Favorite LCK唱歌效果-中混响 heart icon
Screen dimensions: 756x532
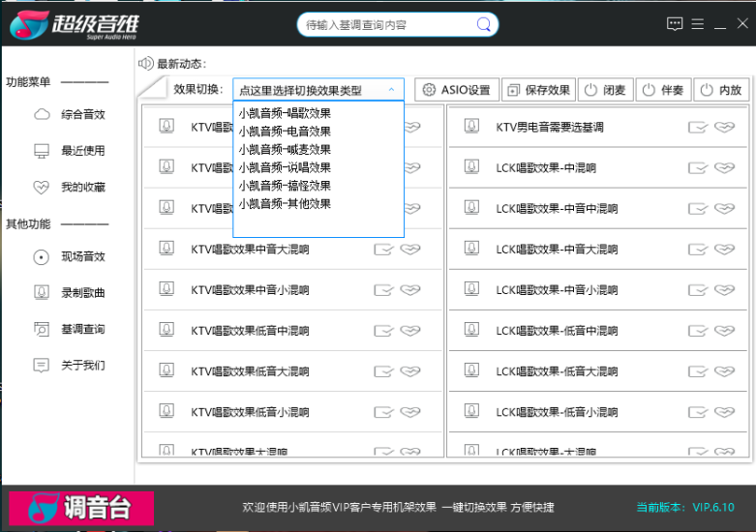724,167
